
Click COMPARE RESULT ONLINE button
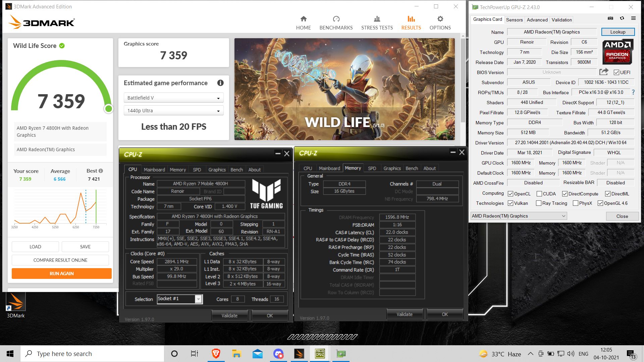[60, 260]
